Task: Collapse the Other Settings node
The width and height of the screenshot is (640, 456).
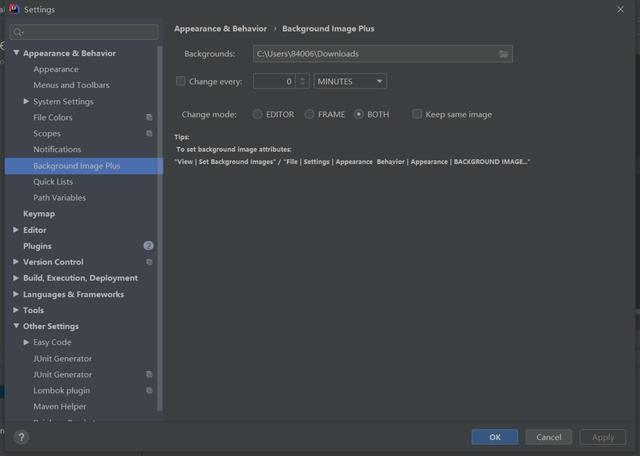Action: [x=16, y=326]
